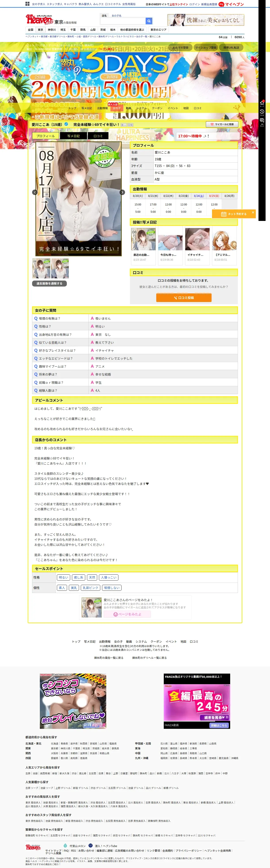Screen dimensions: 270x868
Task: Click the 女の子一覧 breadcrumb link
Action: click(142, 36)
